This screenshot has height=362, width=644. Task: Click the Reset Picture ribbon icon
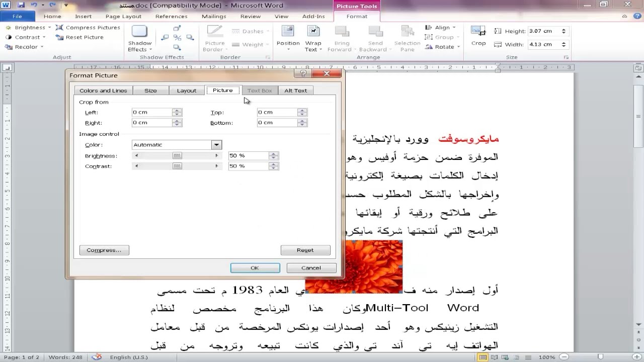pyautogui.click(x=59, y=37)
